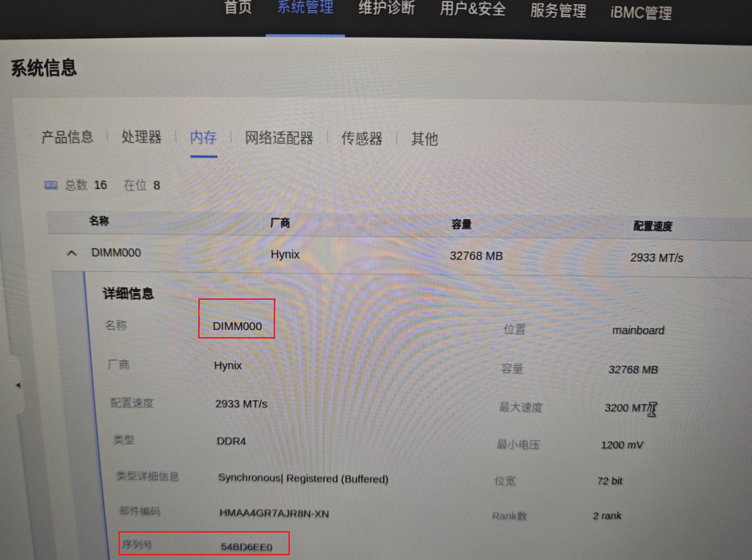The image size is (752, 560).
Task: Select the 内存 tab
Action: click(203, 137)
